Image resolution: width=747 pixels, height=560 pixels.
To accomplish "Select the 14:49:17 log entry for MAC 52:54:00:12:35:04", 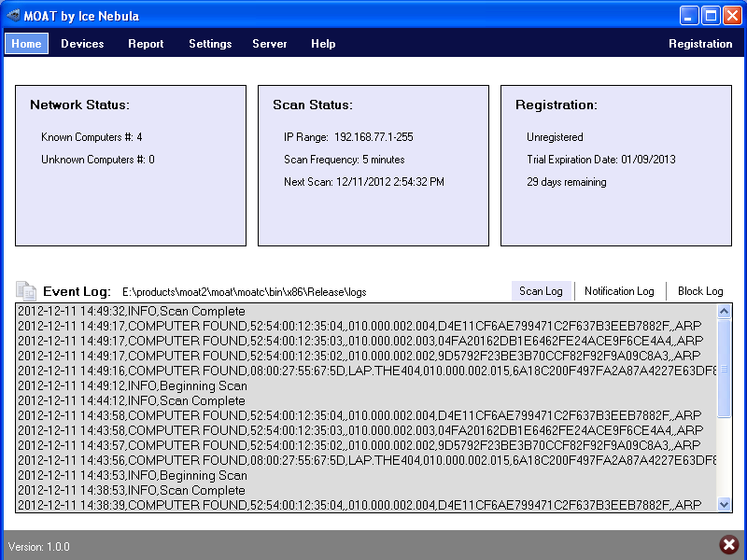I will pyautogui.click(x=366, y=326).
